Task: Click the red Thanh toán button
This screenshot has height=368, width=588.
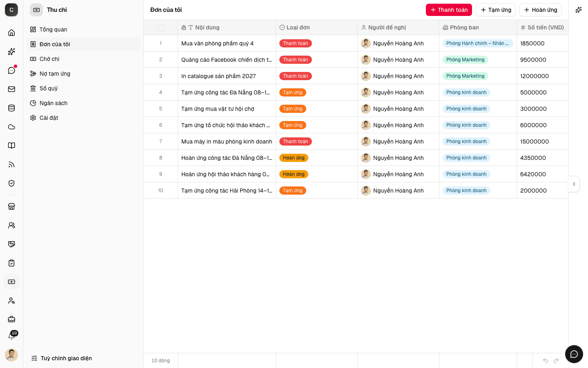Action: (x=449, y=10)
